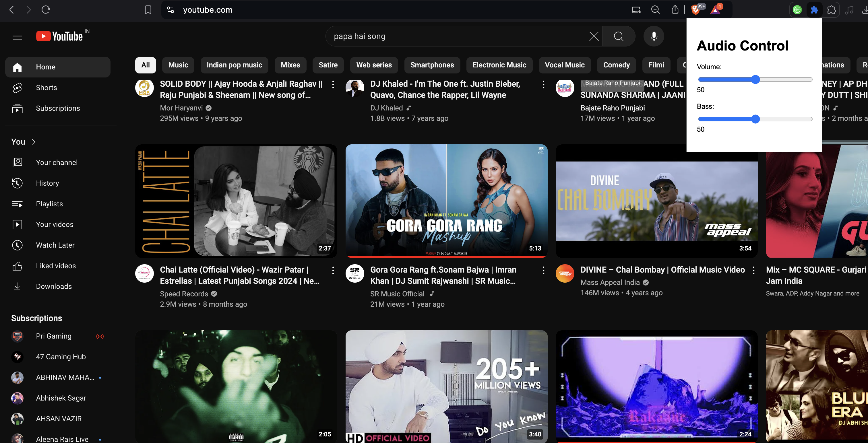This screenshot has width=868, height=443.
Task: Open the Brave Shields lion icon
Action: coord(695,10)
